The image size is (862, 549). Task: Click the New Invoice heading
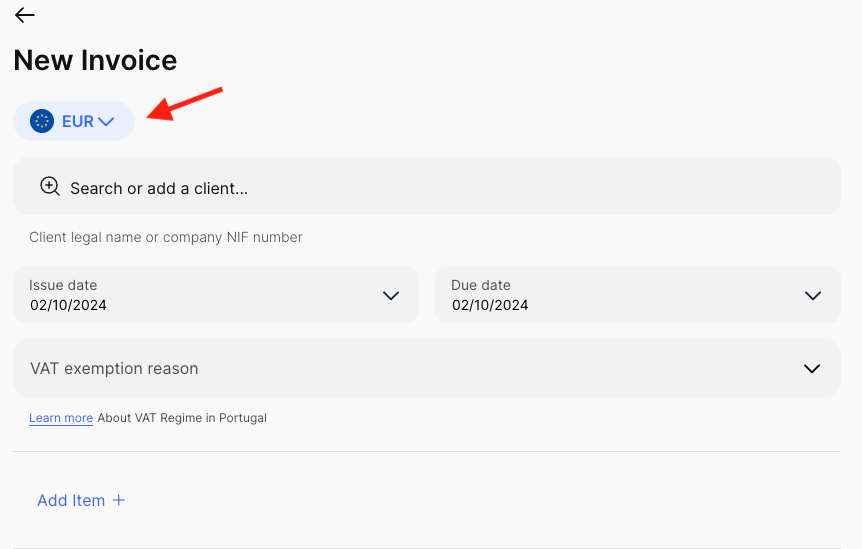tap(95, 60)
